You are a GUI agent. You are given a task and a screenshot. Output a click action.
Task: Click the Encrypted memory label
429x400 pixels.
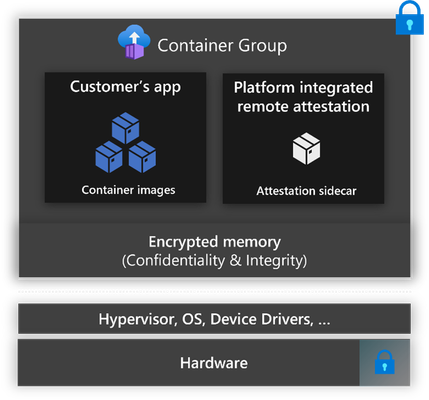[215, 242]
